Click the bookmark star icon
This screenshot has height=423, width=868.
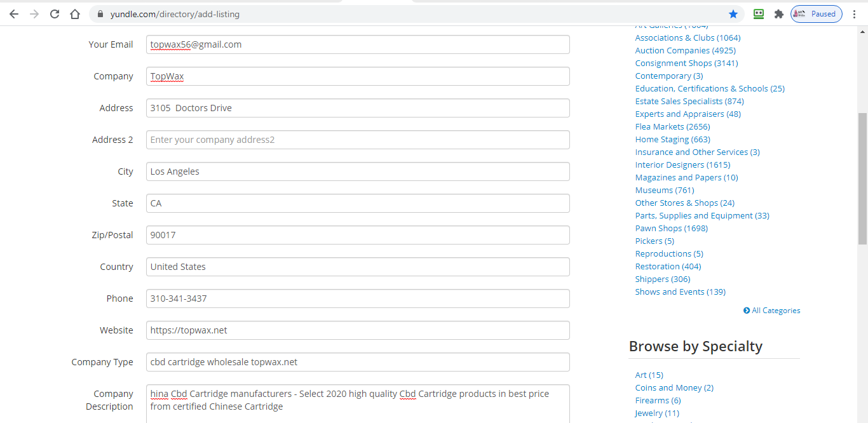[x=733, y=14]
